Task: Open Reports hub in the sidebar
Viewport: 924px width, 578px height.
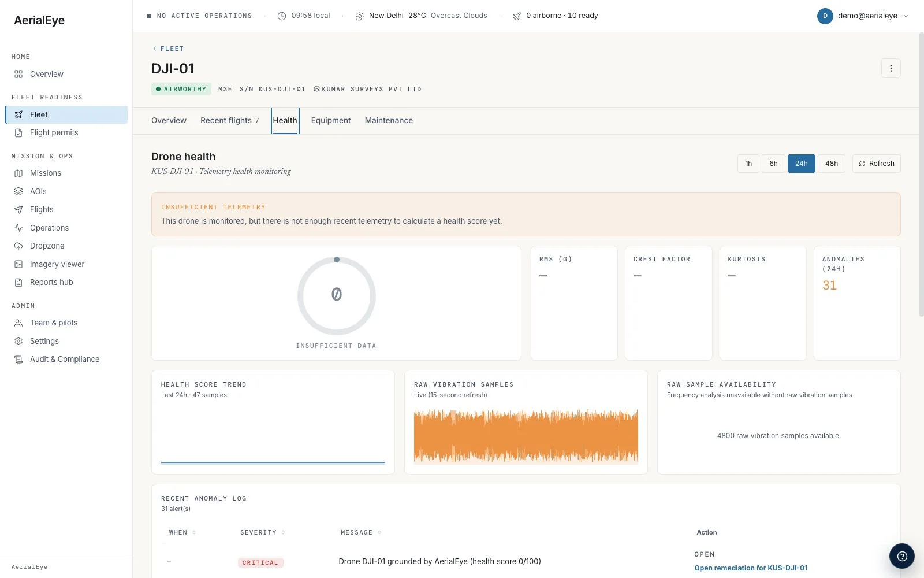Action: (x=66, y=282)
